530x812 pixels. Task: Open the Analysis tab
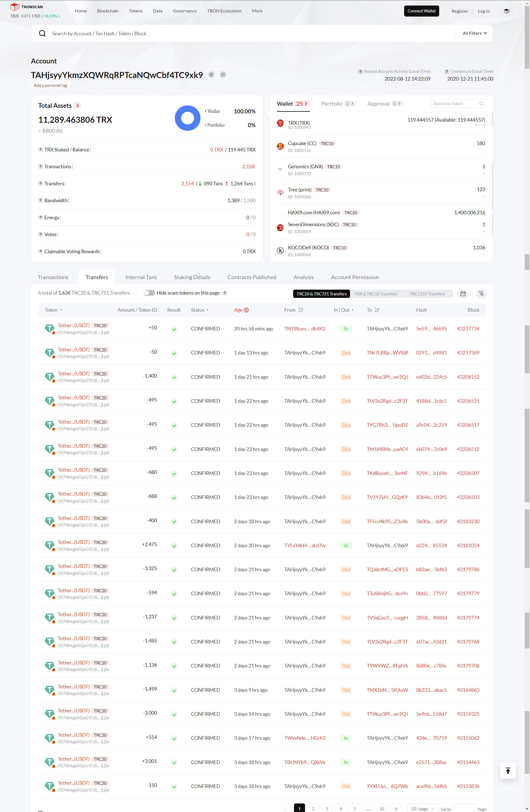[304, 277]
